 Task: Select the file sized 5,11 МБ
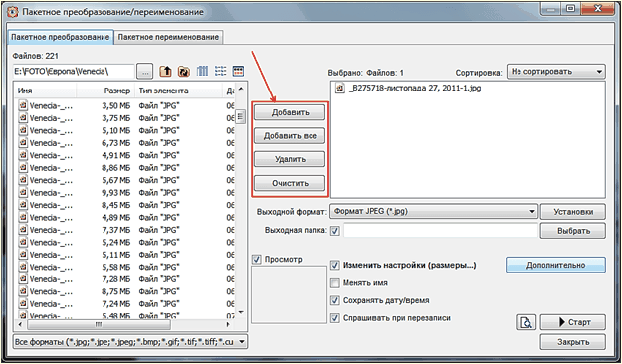coord(125,255)
